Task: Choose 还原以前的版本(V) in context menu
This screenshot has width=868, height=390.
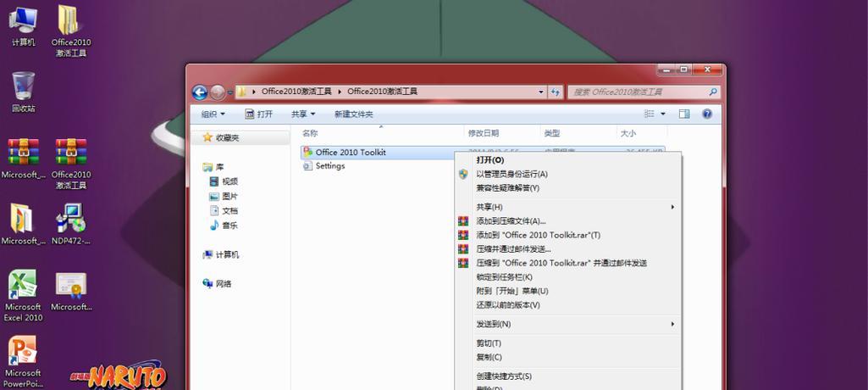Action: pyautogui.click(x=568, y=304)
